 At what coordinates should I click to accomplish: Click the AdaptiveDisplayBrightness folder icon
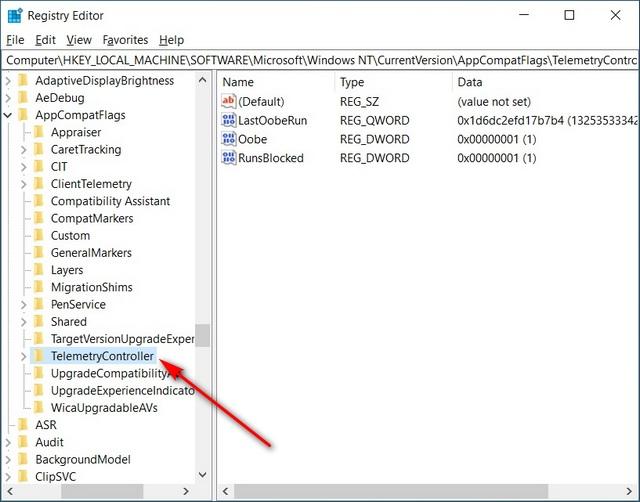[x=23, y=80]
